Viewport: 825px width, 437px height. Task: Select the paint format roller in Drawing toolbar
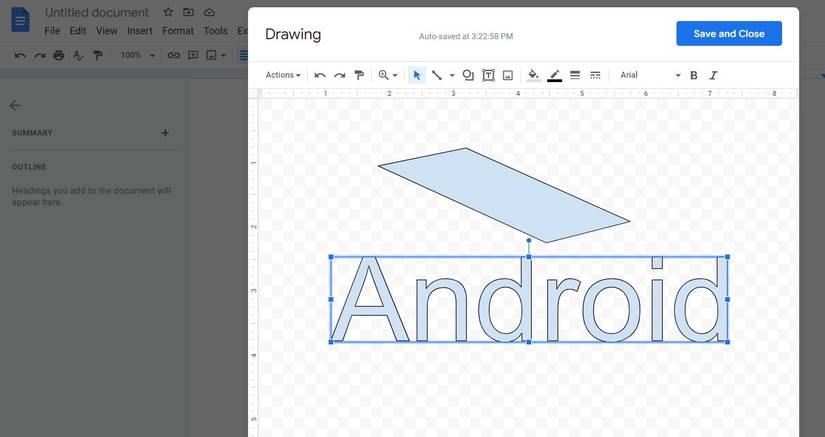pos(360,75)
